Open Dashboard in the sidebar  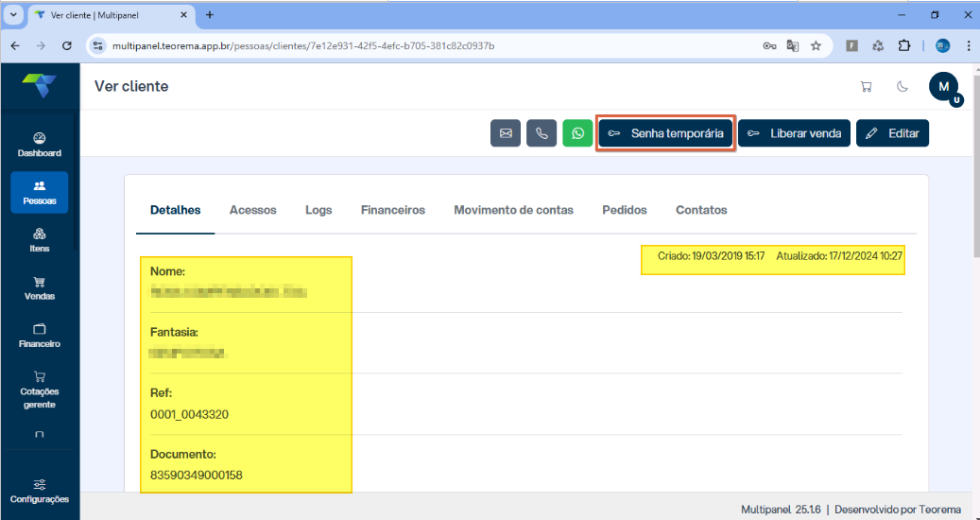pos(40,145)
